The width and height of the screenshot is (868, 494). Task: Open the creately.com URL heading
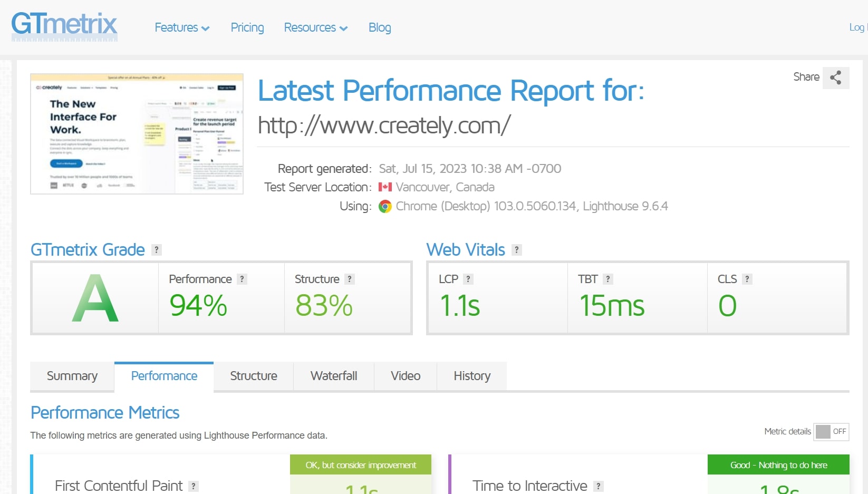384,125
